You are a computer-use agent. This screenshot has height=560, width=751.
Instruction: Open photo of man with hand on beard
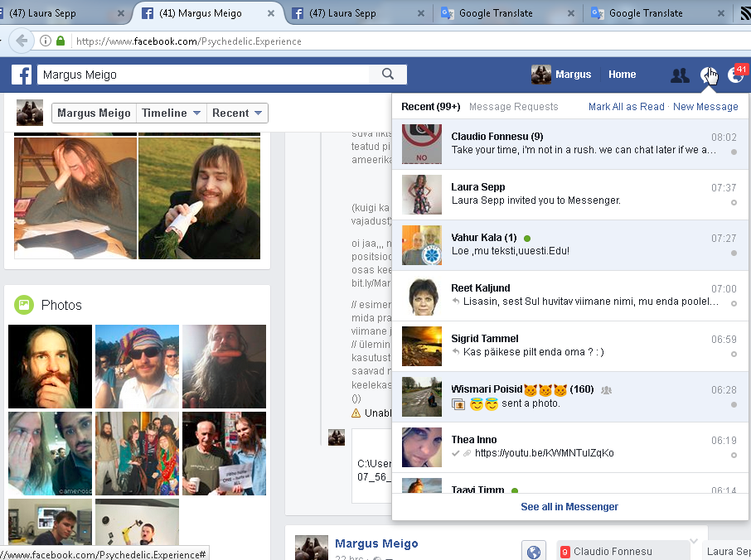[50, 367]
